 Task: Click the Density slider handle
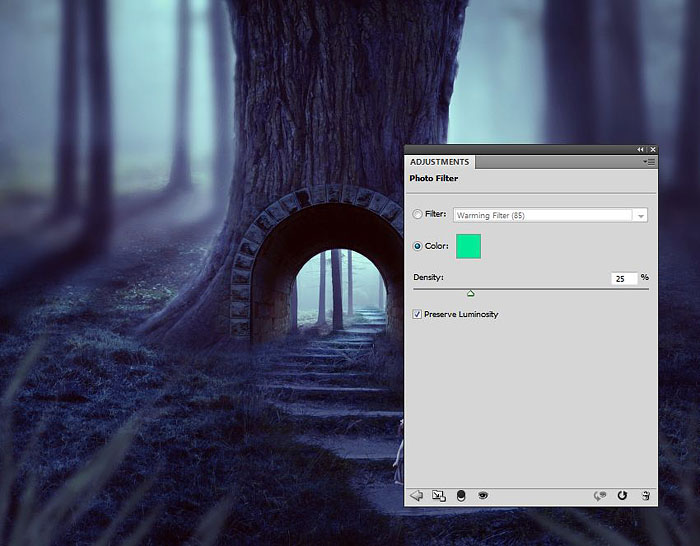tap(470, 293)
